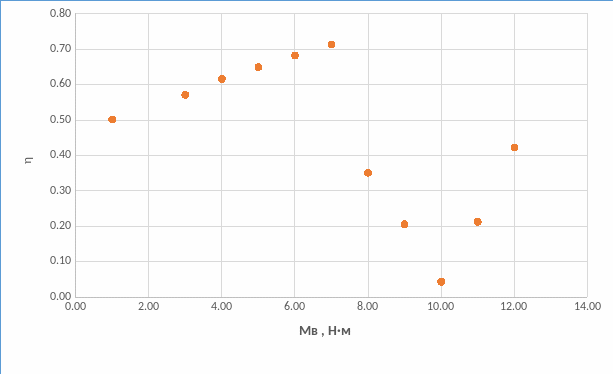Click the x-axis label 8.00
This screenshot has width=613, height=374.
(368, 306)
